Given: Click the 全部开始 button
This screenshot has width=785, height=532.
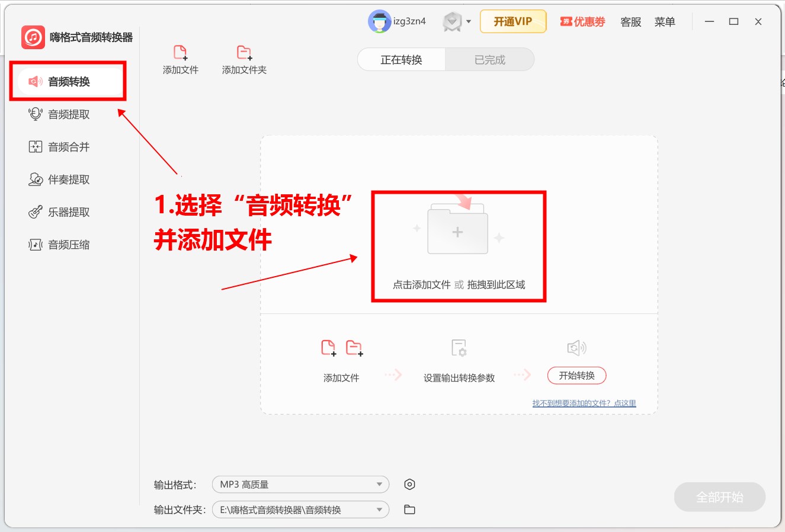Looking at the screenshot, I should coord(720,498).
